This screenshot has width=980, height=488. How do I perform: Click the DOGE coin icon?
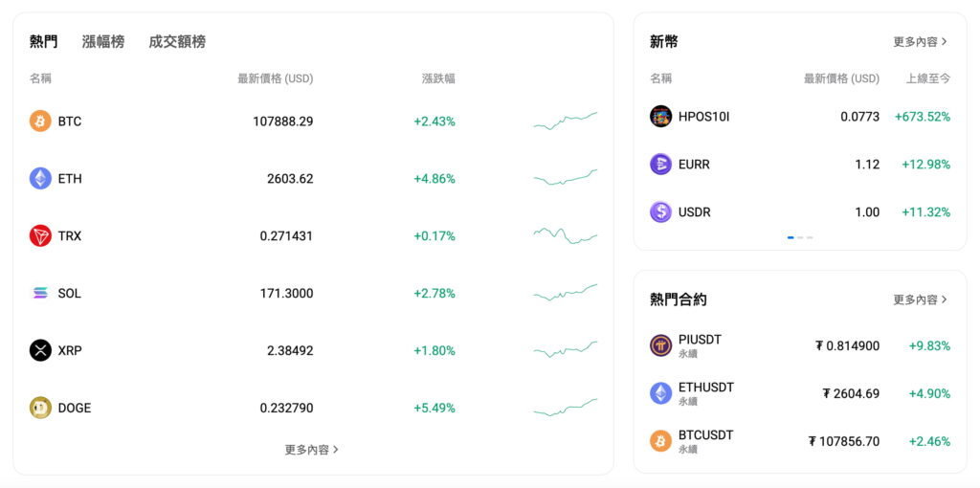[40, 408]
